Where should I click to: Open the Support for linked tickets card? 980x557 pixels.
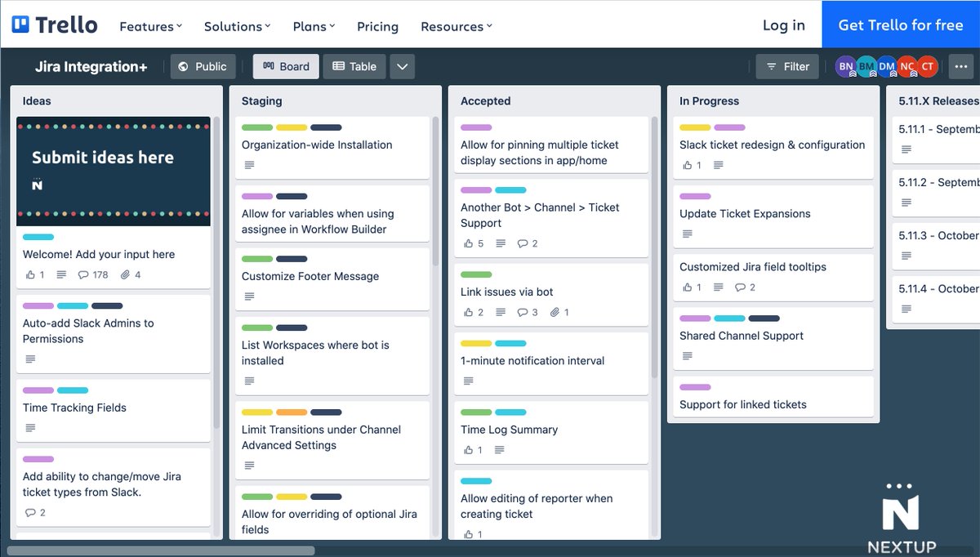pos(773,396)
